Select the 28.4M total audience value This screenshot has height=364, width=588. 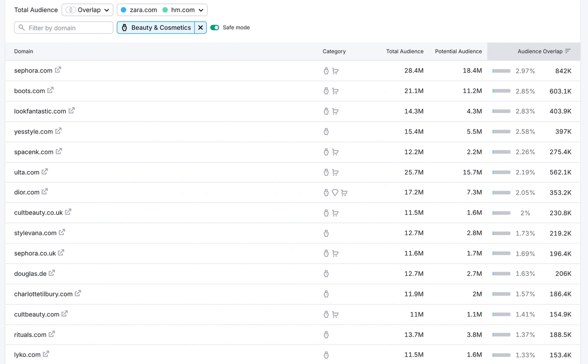point(414,71)
